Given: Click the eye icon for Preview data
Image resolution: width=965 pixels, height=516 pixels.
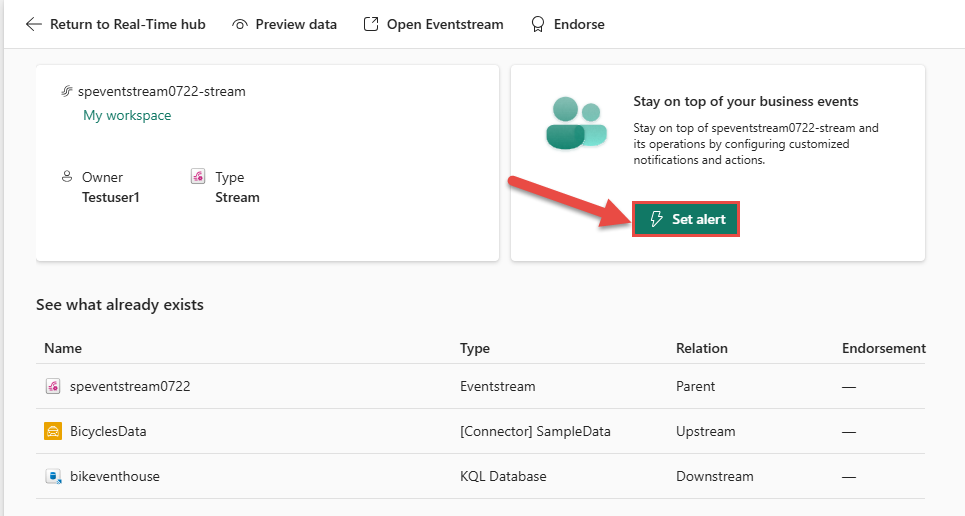Looking at the screenshot, I should tap(240, 25).
